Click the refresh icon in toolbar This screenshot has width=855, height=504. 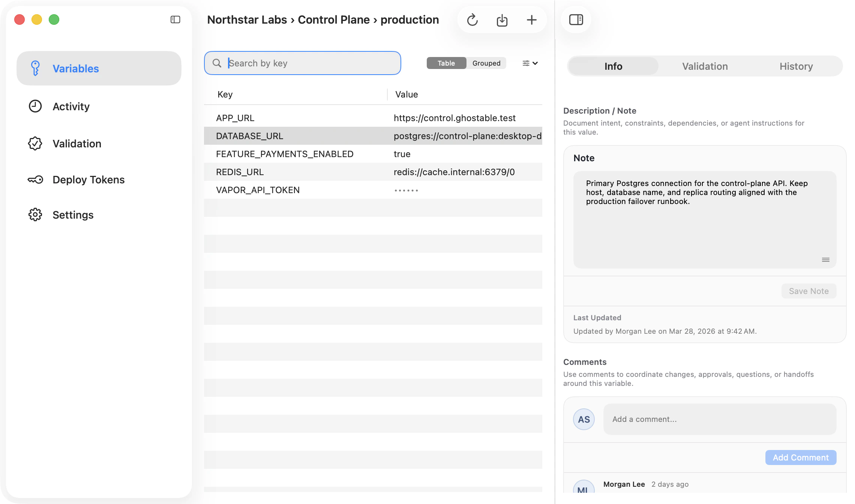click(x=472, y=20)
